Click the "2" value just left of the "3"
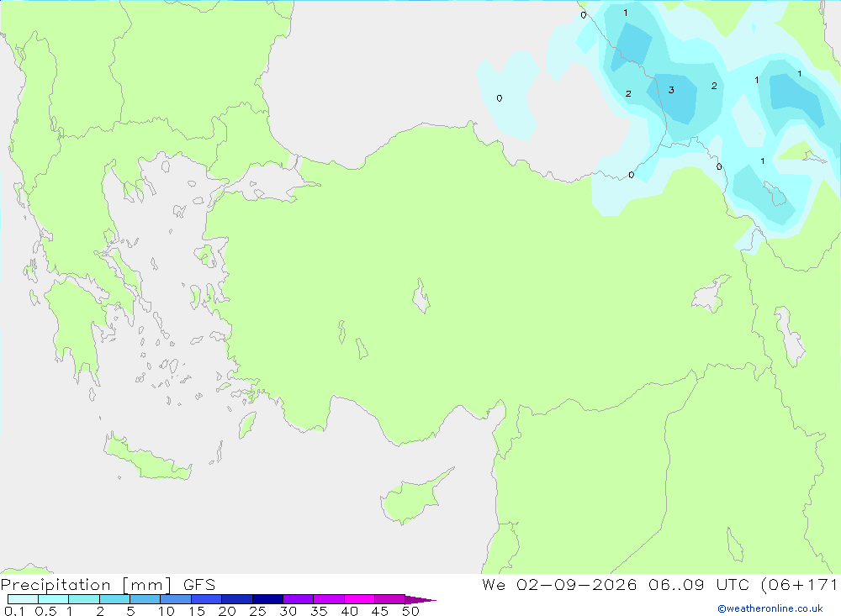This screenshot has height=616, width=841. (x=628, y=94)
